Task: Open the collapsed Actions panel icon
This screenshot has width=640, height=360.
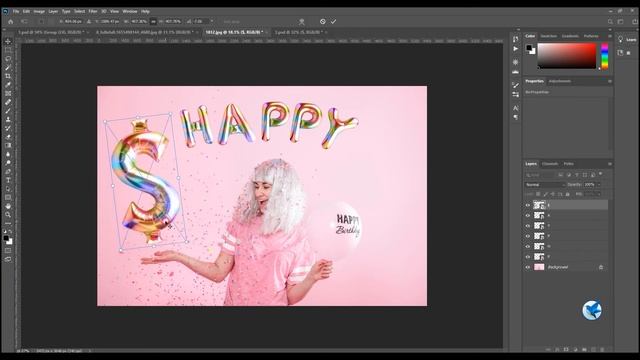Action: (x=516, y=49)
